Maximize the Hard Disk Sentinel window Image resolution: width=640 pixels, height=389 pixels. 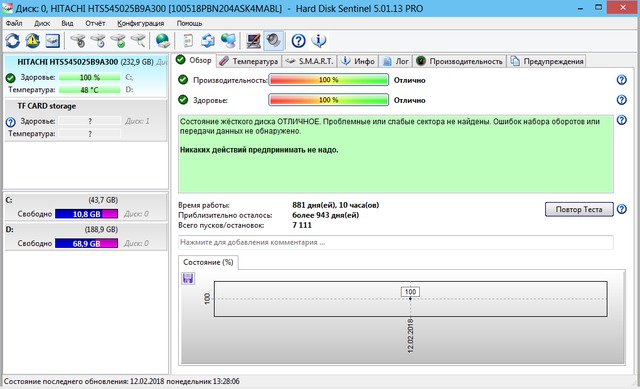(x=598, y=7)
